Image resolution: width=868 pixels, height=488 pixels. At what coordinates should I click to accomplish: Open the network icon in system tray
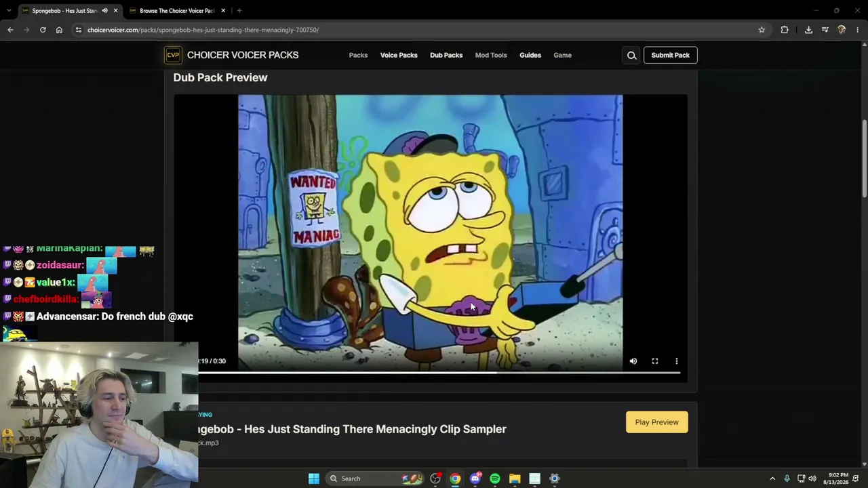click(x=801, y=479)
